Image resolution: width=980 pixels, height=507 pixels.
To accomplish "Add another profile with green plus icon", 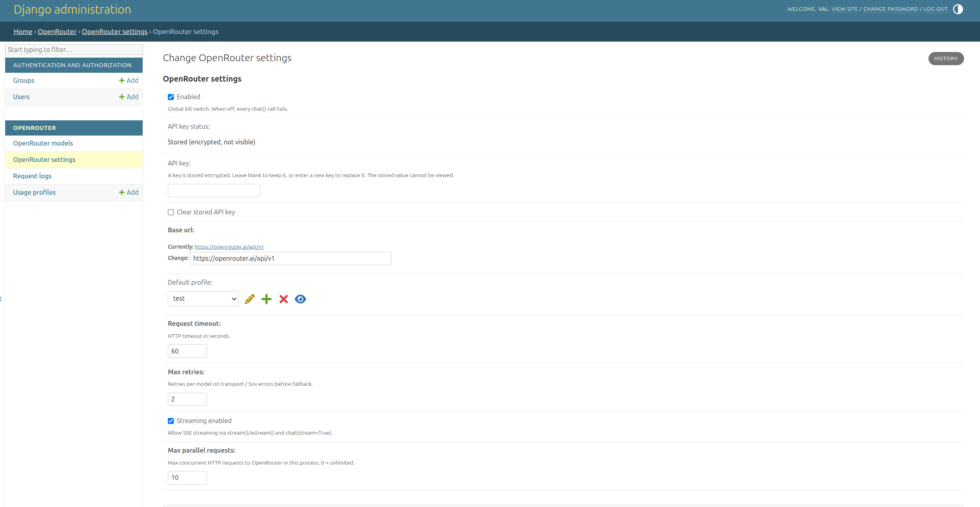I will (x=266, y=299).
